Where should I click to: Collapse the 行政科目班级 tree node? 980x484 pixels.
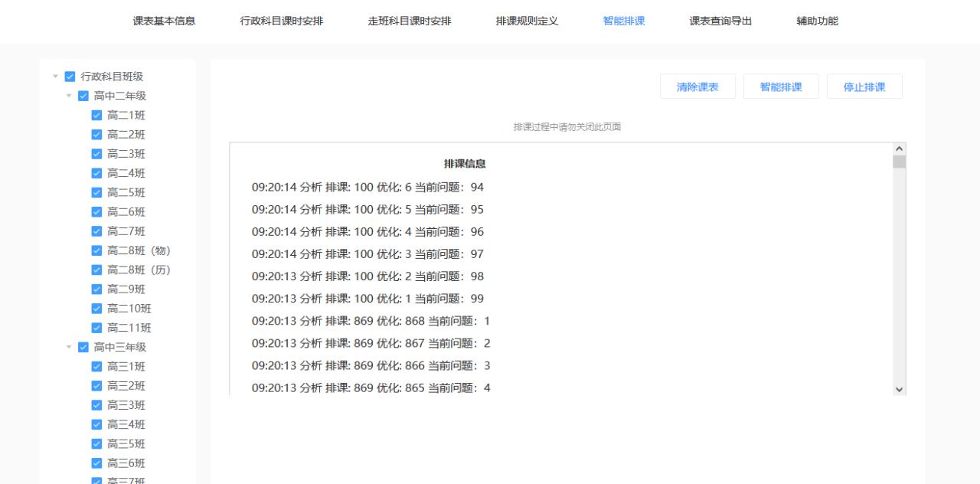coord(54,77)
